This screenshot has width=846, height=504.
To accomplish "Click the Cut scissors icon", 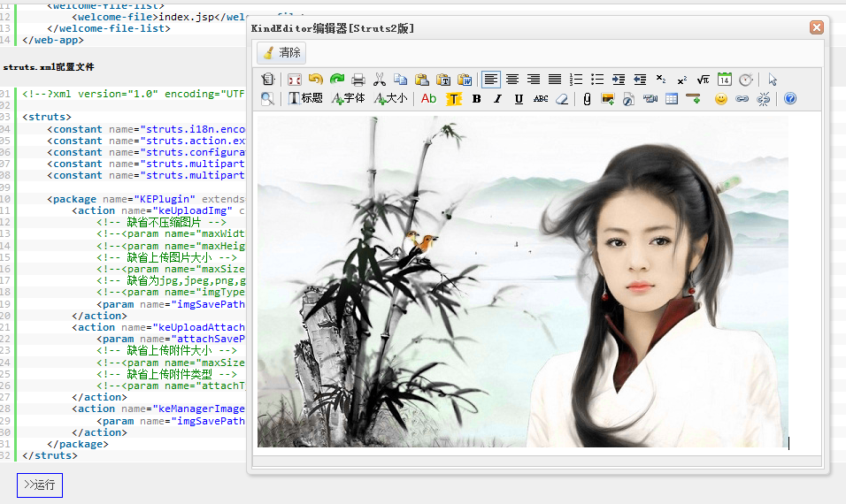I will click(380, 80).
